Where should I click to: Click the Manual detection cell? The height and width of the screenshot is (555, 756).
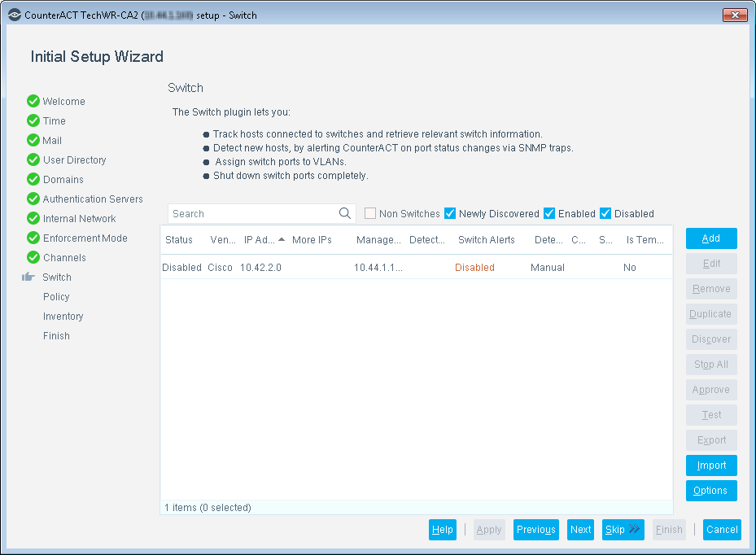pos(547,267)
